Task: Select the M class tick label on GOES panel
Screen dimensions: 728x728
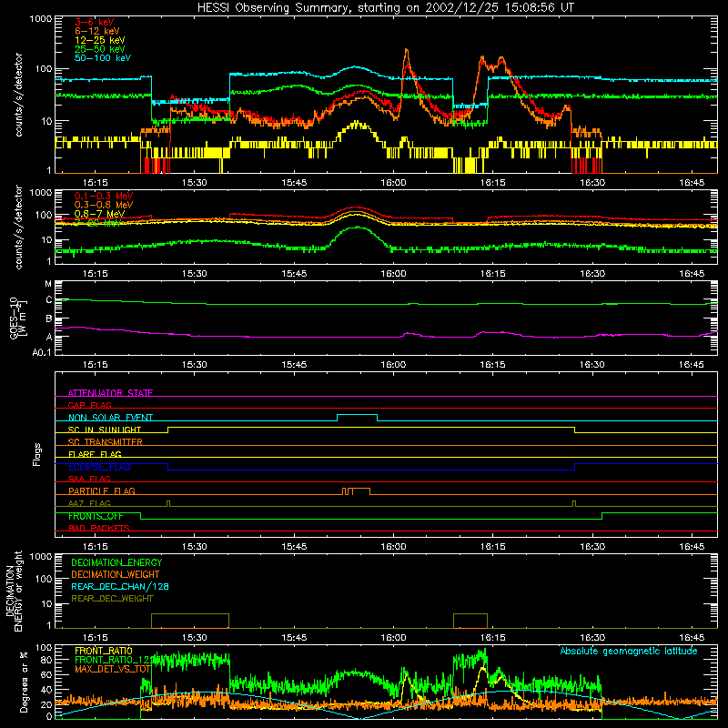Action: pos(48,284)
